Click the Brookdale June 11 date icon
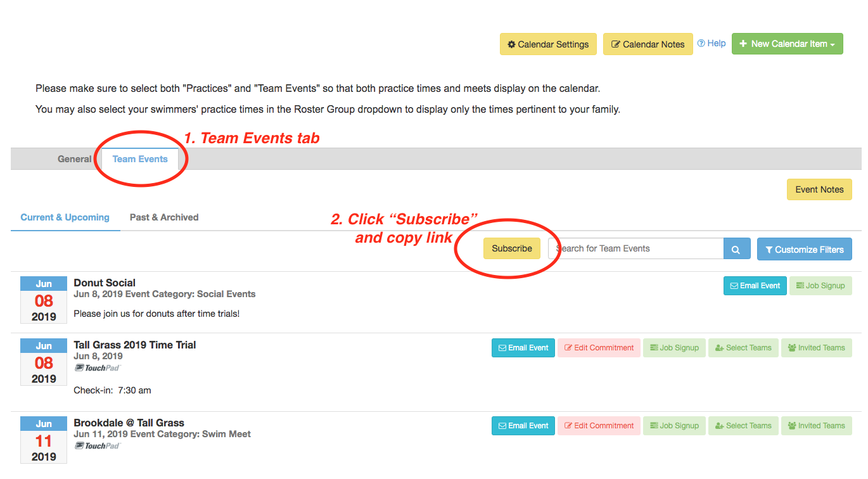 pyautogui.click(x=44, y=440)
